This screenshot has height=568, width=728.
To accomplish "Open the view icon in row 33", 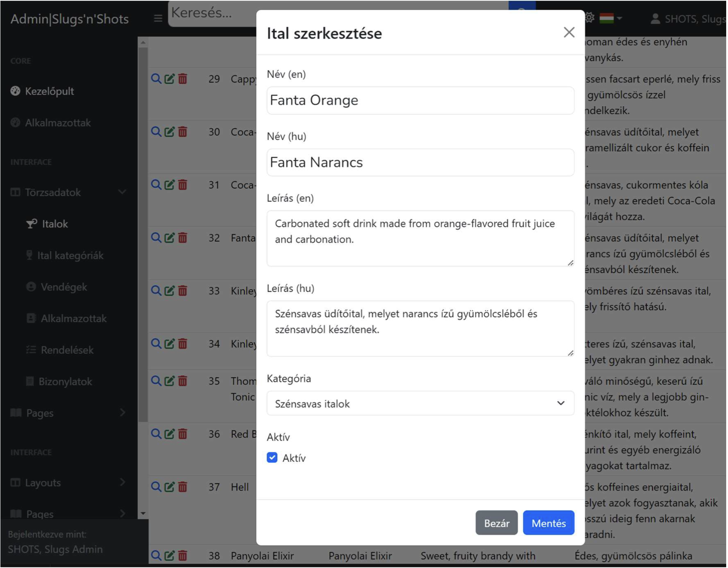I will coord(156,290).
